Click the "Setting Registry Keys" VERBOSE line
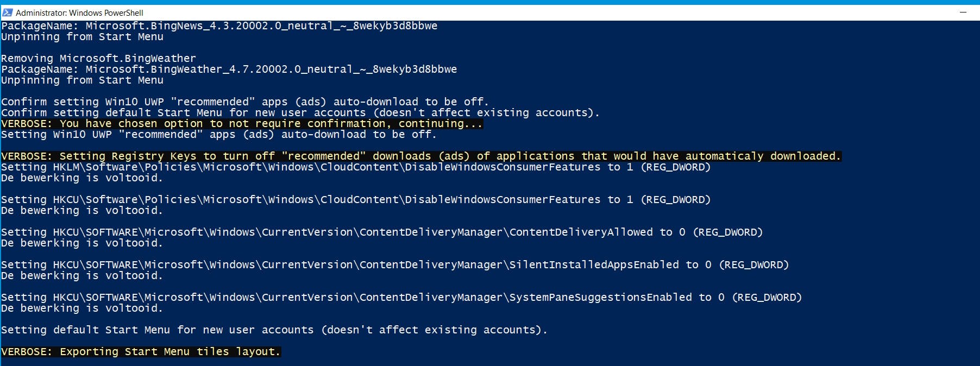 point(421,156)
